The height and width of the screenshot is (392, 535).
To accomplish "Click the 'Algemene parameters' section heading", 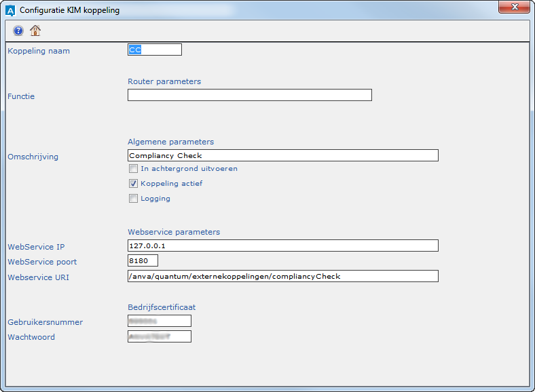I will click(x=170, y=142).
